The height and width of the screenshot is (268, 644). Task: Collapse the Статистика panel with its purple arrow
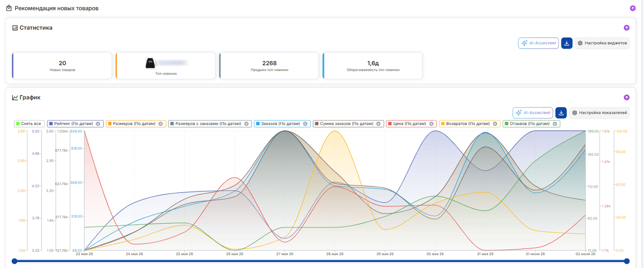[x=627, y=28]
